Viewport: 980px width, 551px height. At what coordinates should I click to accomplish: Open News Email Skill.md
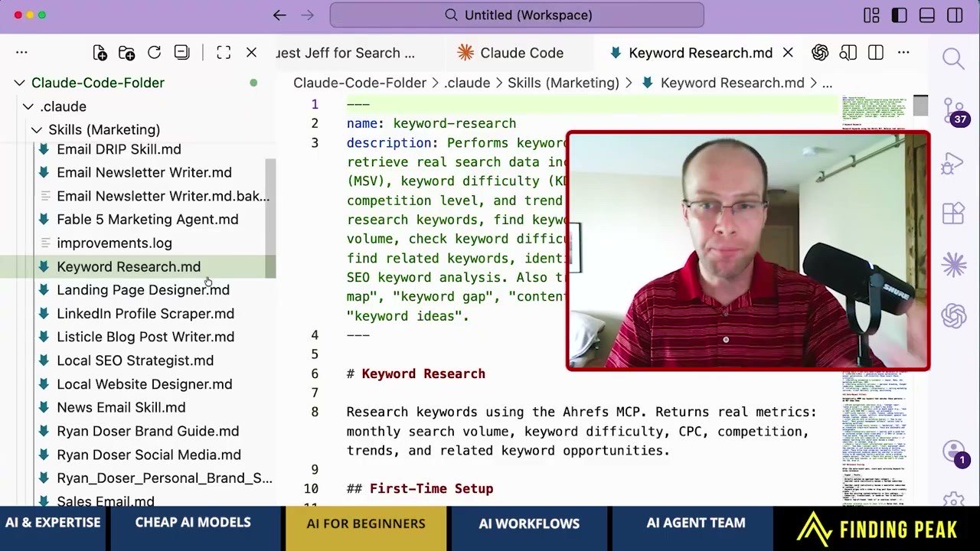pos(121,408)
